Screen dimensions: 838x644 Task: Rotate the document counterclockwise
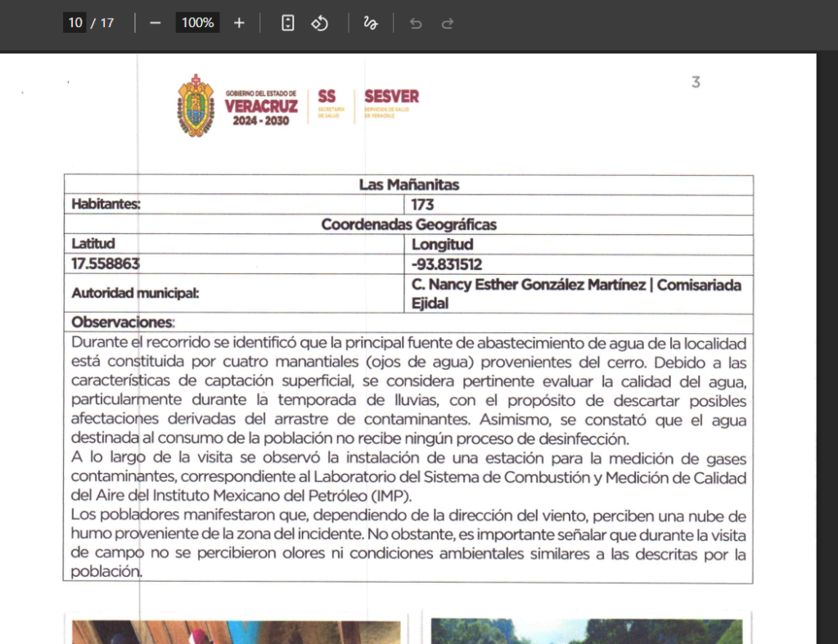320,23
